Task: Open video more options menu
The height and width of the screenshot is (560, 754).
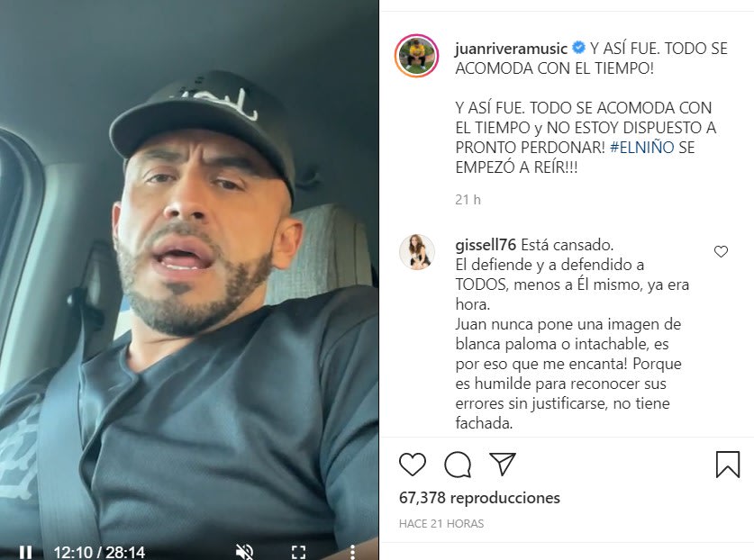Action: click(352, 552)
